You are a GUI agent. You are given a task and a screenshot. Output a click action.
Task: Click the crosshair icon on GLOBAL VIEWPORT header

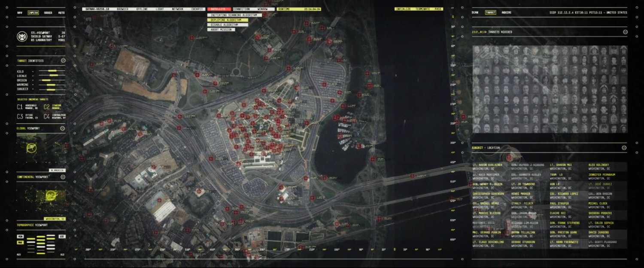click(64, 128)
